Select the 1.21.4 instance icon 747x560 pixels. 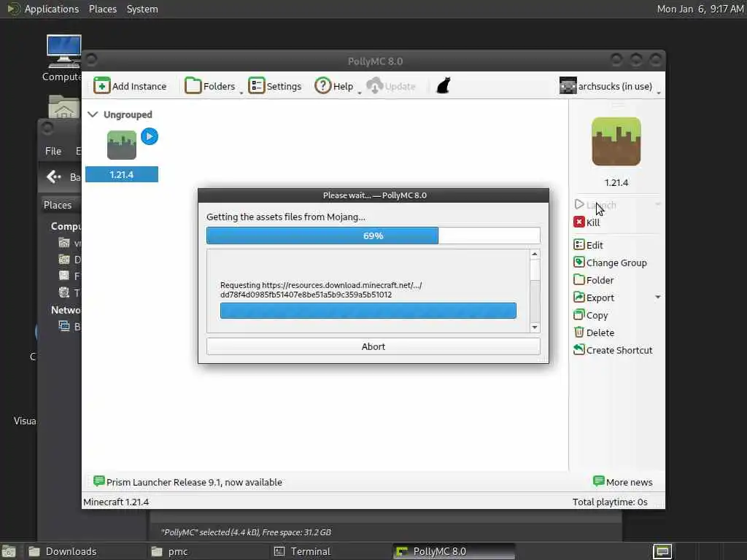click(122, 145)
